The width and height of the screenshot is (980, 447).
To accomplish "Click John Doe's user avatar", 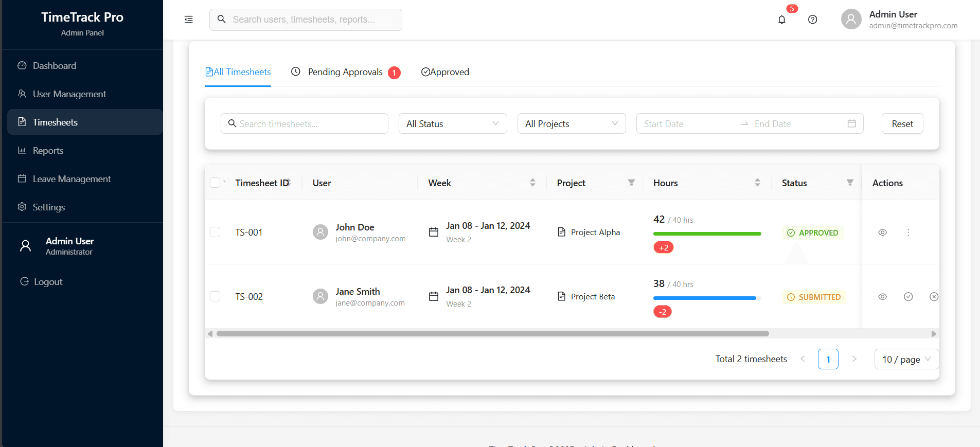I will [x=320, y=232].
